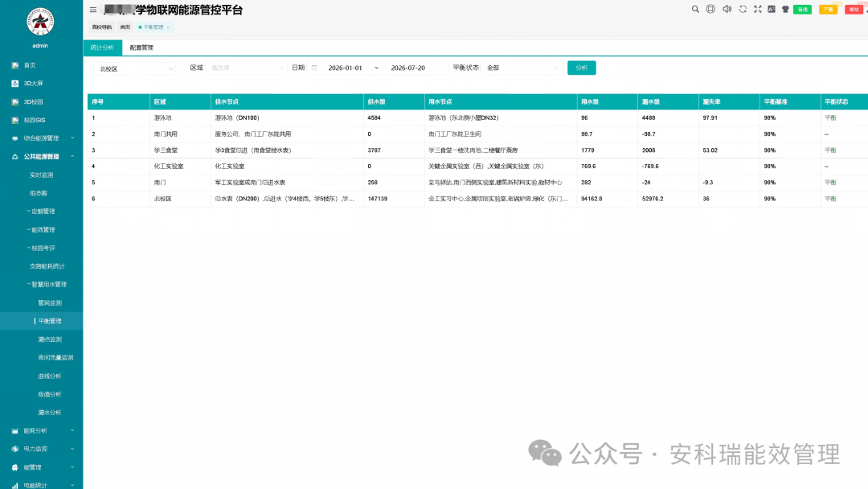Open 漏点监测 menu item
This screenshot has height=489, width=868.
(x=50, y=339)
